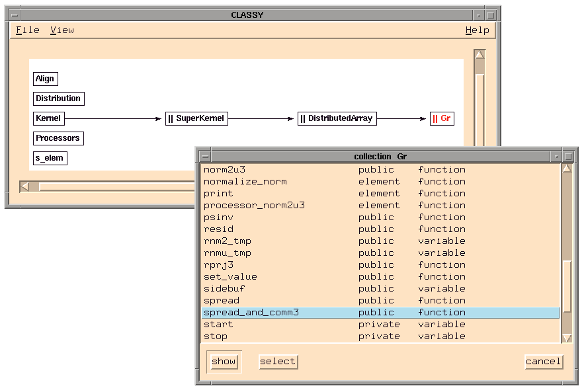The height and width of the screenshot is (392, 586).
Task: Select the SuperKernel collection node
Action: [x=196, y=118]
